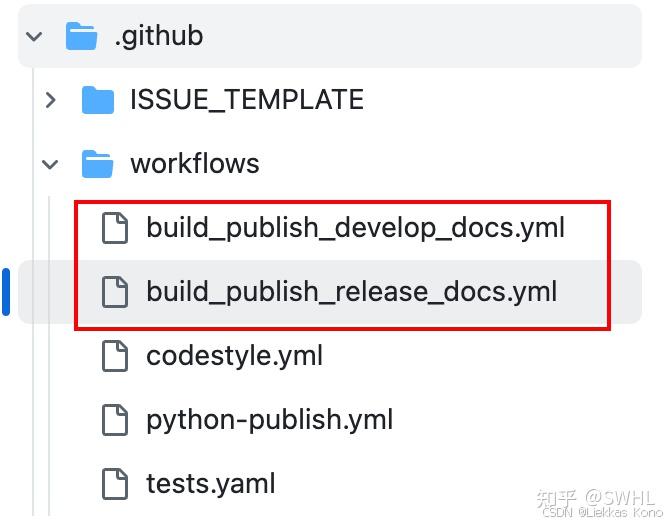The height and width of the screenshot is (526, 672).
Task: Click the 知乎 @SWHL watermark text
Action: [x=595, y=496]
